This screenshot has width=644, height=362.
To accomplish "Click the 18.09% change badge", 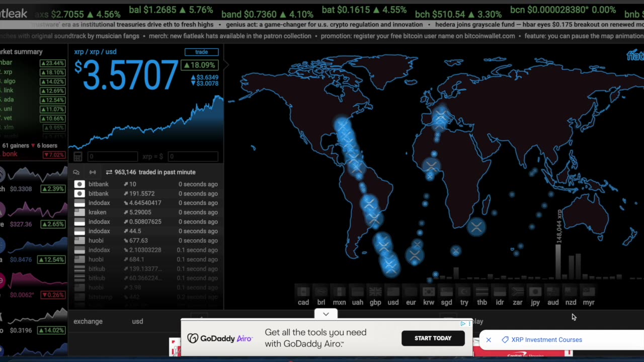I will [199, 65].
